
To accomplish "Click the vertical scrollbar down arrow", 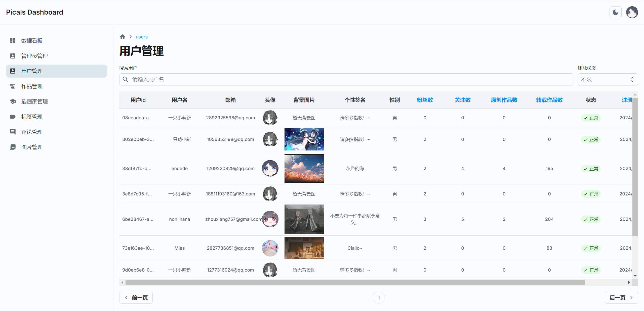I will click(635, 276).
